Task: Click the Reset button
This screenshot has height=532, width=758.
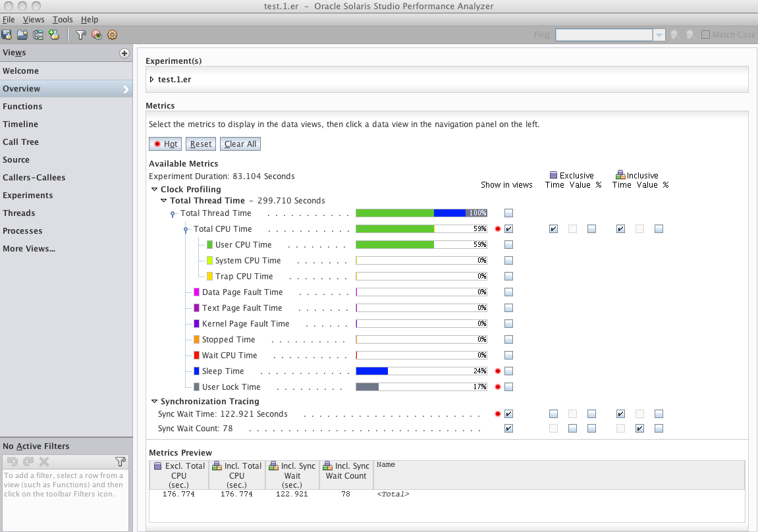Action: click(x=201, y=144)
